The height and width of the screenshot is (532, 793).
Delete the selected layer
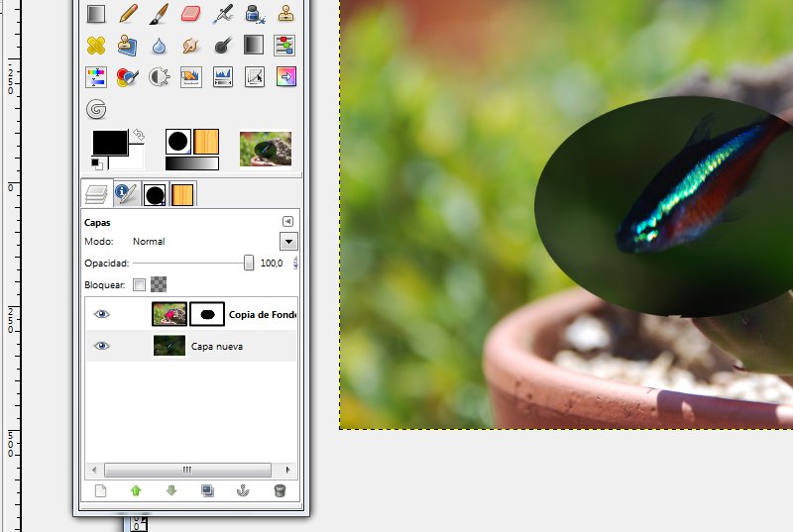point(280,490)
